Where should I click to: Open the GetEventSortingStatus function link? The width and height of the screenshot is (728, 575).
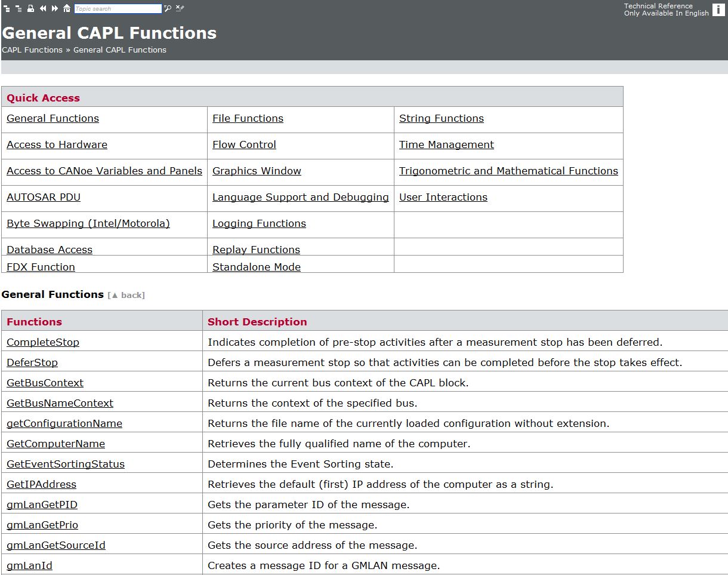[66, 465]
